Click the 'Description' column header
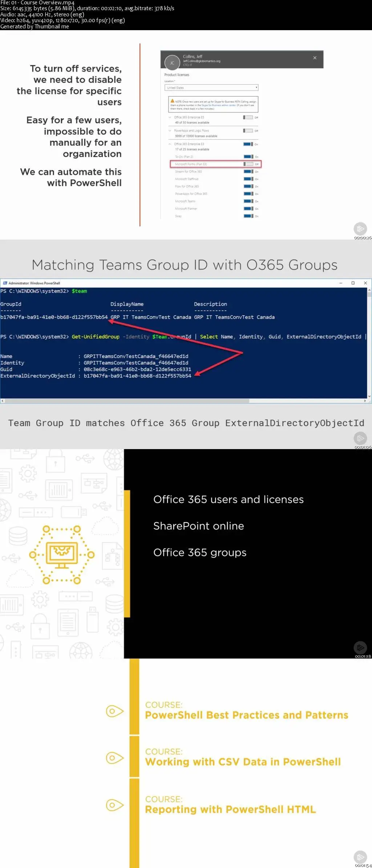Image resolution: width=372 pixels, height=868 pixels. click(210, 304)
